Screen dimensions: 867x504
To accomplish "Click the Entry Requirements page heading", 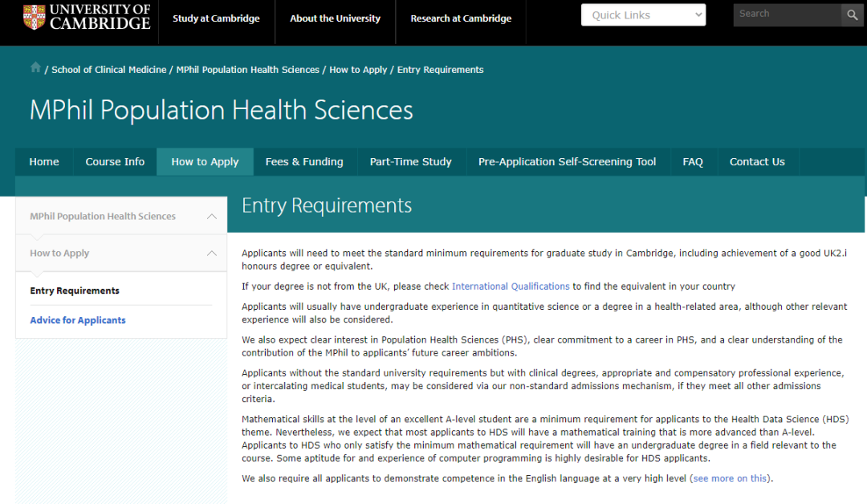I will pos(327,205).
